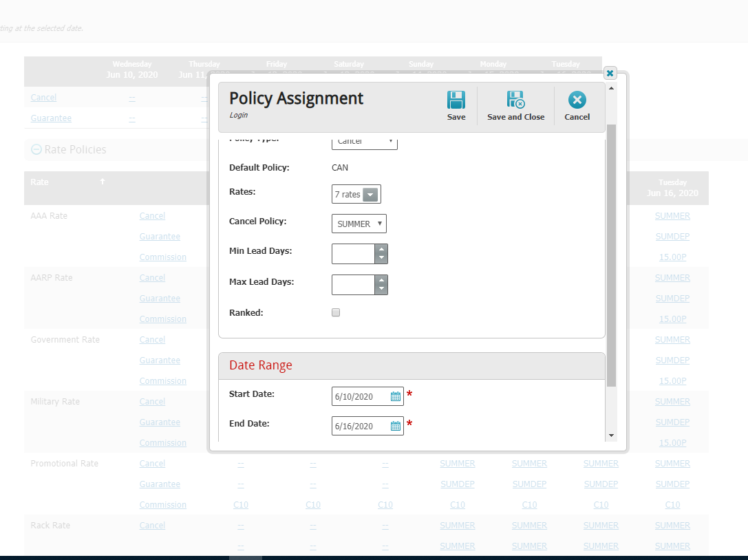Open the Military Rate Commission link
Viewport: 748px width, 560px height.
click(x=162, y=442)
